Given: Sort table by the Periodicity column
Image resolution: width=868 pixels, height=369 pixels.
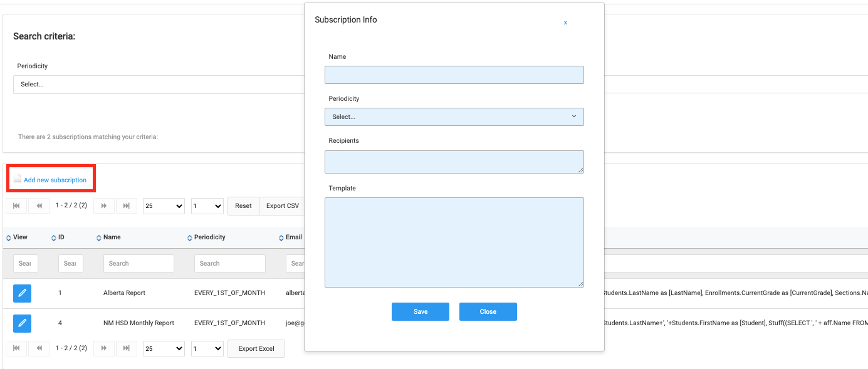Looking at the screenshot, I should 209,237.
